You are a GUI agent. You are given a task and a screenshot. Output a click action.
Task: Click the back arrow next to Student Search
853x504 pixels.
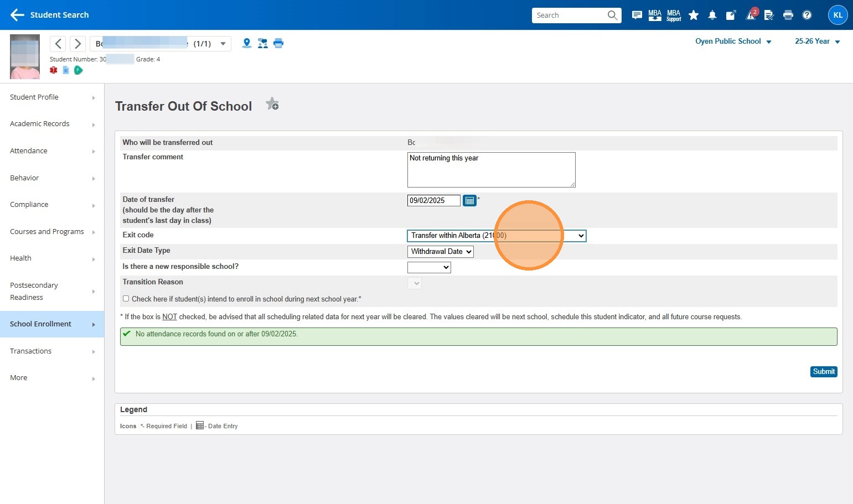tap(17, 15)
